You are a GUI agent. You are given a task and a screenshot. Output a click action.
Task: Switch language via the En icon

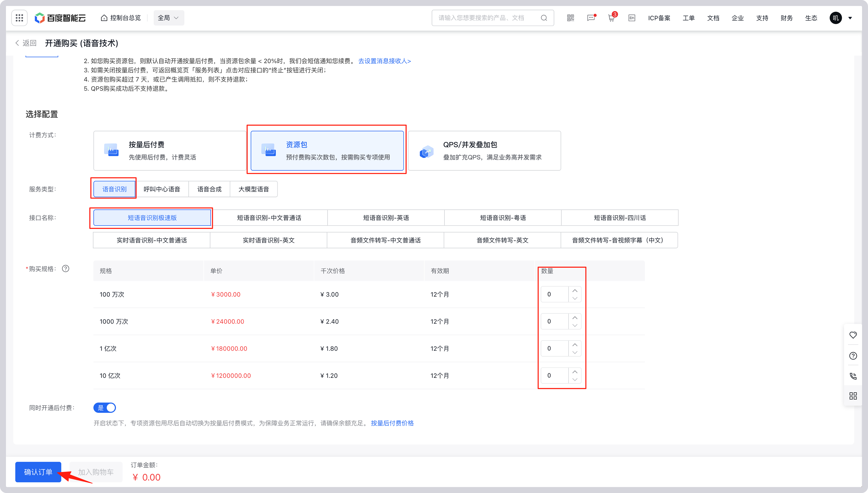tap(631, 18)
